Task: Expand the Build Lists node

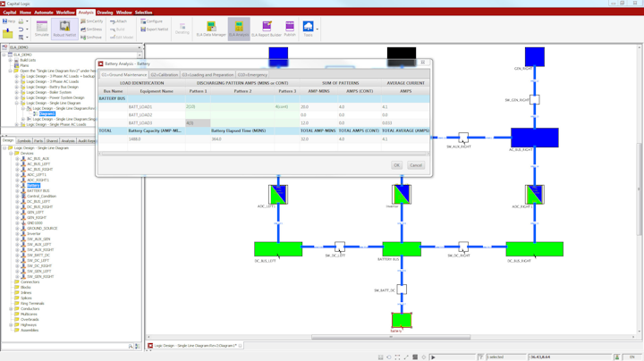Action: (10, 60)
